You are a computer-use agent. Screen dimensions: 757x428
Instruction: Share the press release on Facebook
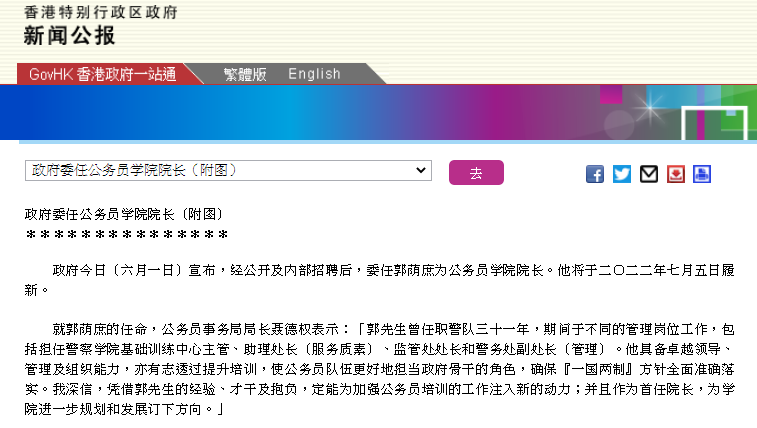(595, 174)
